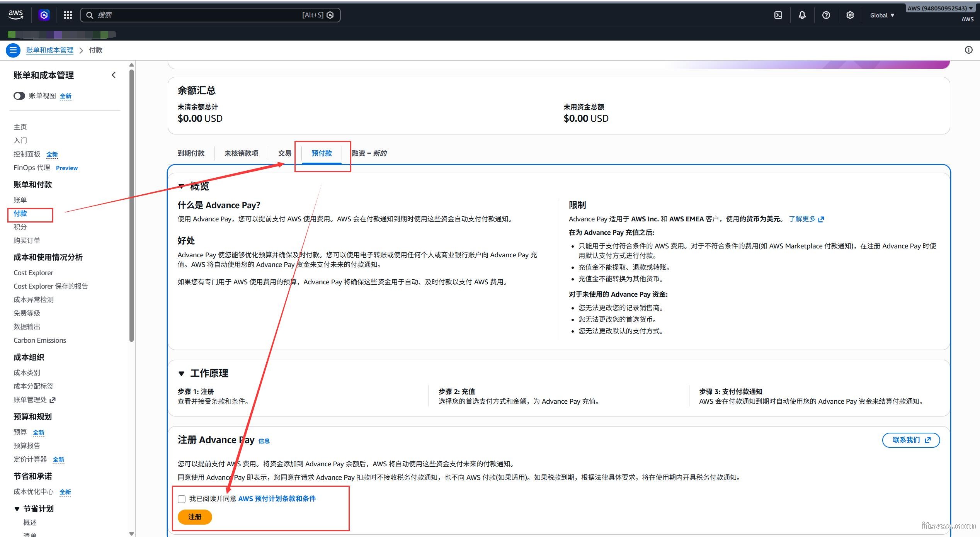Image resolution: width=980 pixels, height=537 pixels.
Task: Open Cost Explorer in the sidebar
Action: tap(34, 273)
